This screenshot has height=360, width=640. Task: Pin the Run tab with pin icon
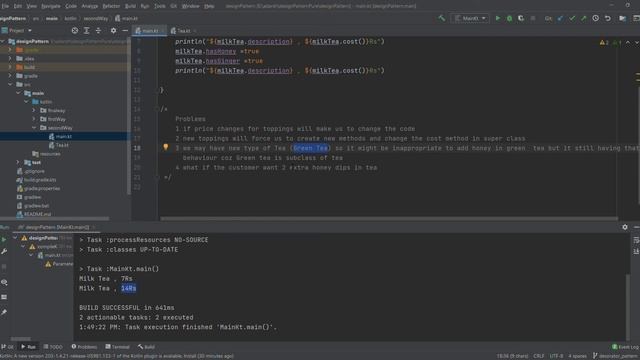[4, 312]
